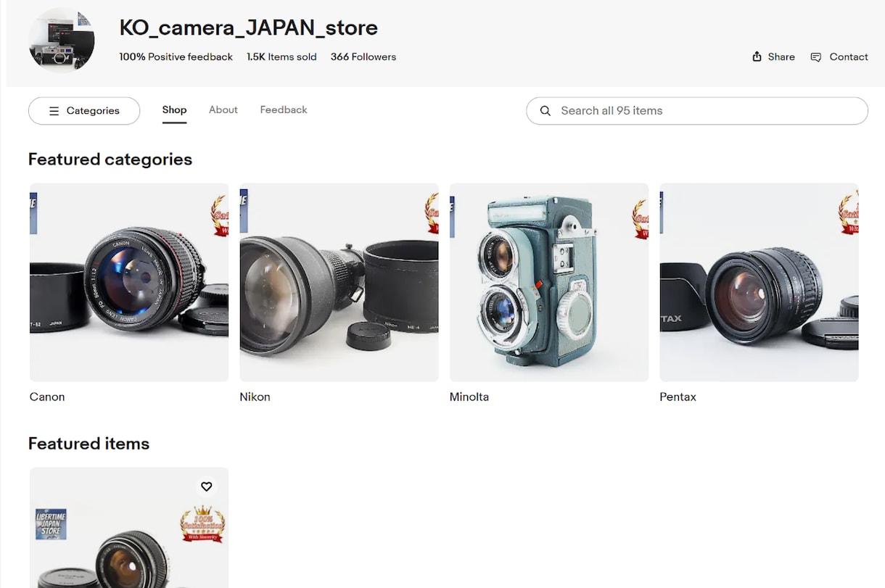Click the KO_camera_JAPAN_store title

pos(249,28)
